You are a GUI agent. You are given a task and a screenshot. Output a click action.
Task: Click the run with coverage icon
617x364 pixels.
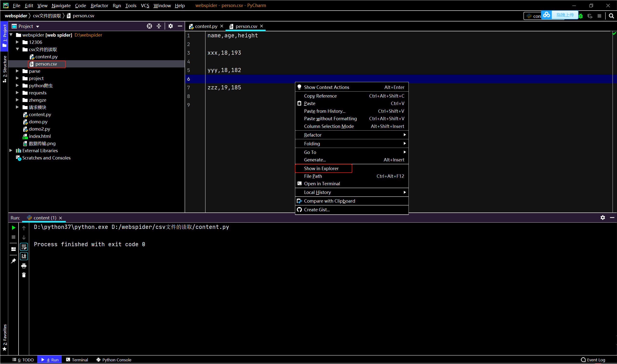tap(590, 16)
